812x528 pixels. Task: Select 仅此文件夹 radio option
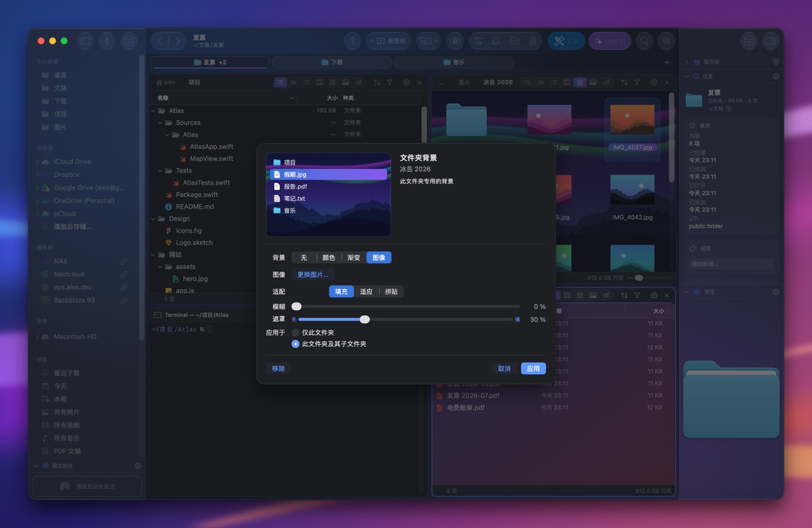point(295,333)
